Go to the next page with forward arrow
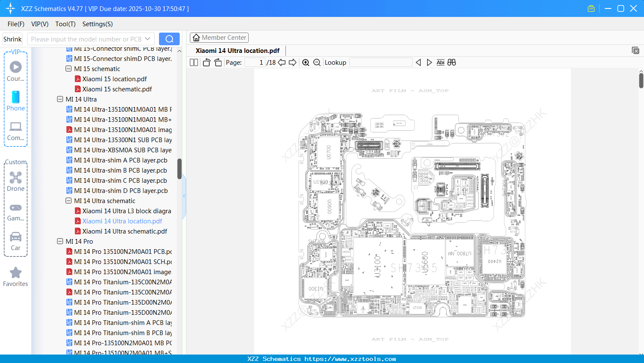Viewport: 644px width, 363px height. (x=293, y=62)
